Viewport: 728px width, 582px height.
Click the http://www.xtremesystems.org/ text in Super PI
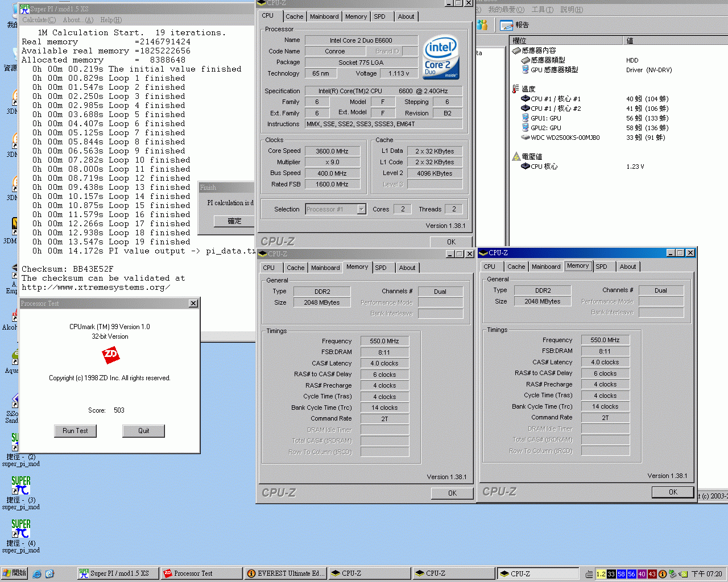96,287
